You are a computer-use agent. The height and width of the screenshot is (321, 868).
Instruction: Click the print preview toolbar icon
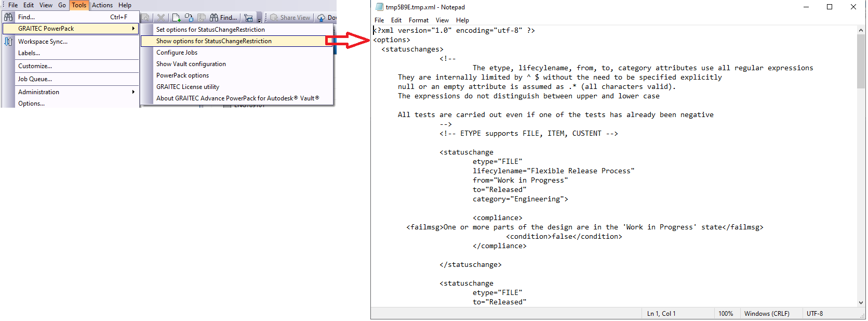[x=145, y=18]
